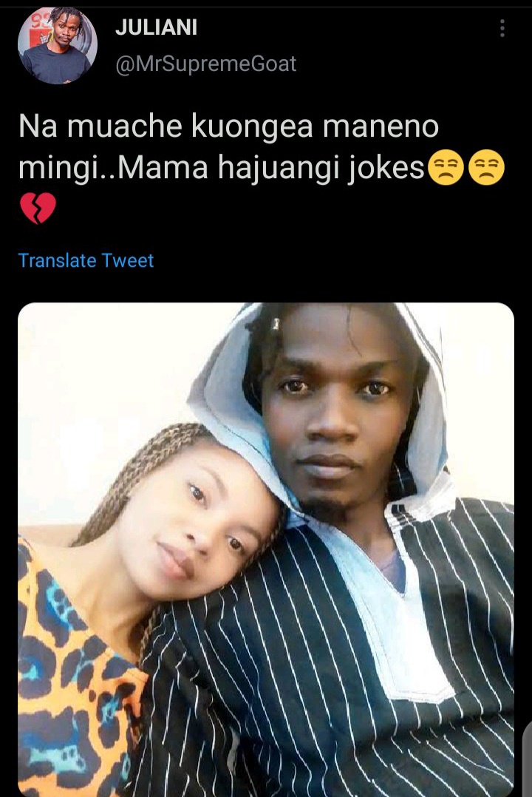Click the first unamused face emoji
This screenshot has width=532, height=797.
446,169
